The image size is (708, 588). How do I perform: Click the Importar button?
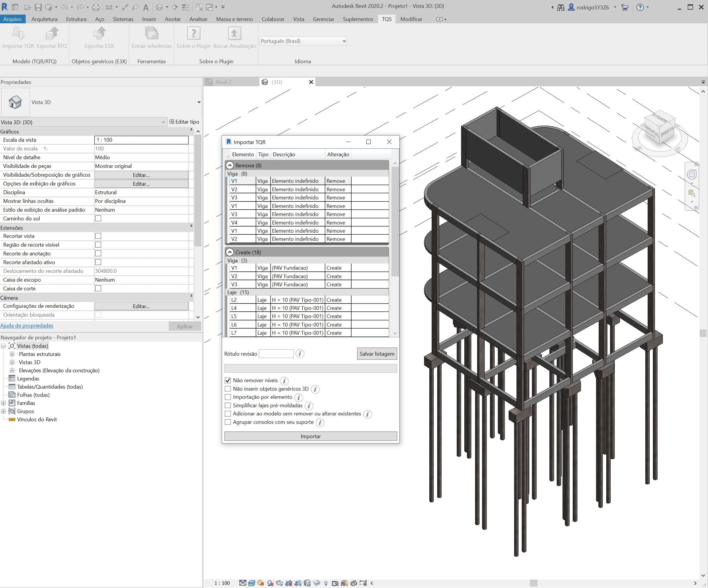tap(310, 436)
